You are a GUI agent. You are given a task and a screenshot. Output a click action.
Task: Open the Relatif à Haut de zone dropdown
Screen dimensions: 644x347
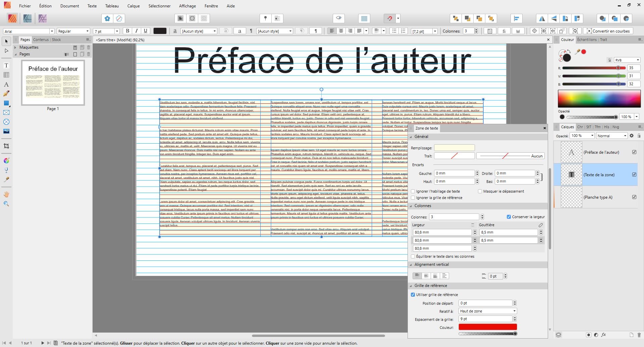488,311
